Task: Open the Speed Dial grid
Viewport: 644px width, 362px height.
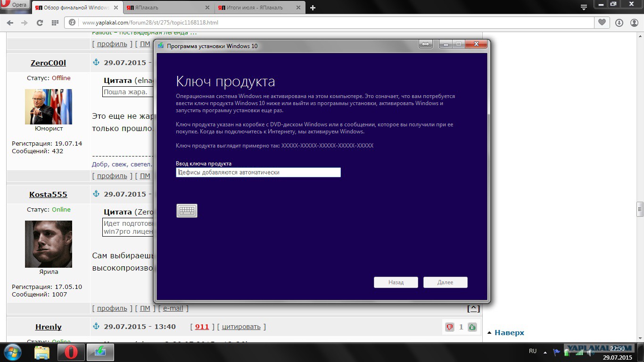Action: [55, 23]
